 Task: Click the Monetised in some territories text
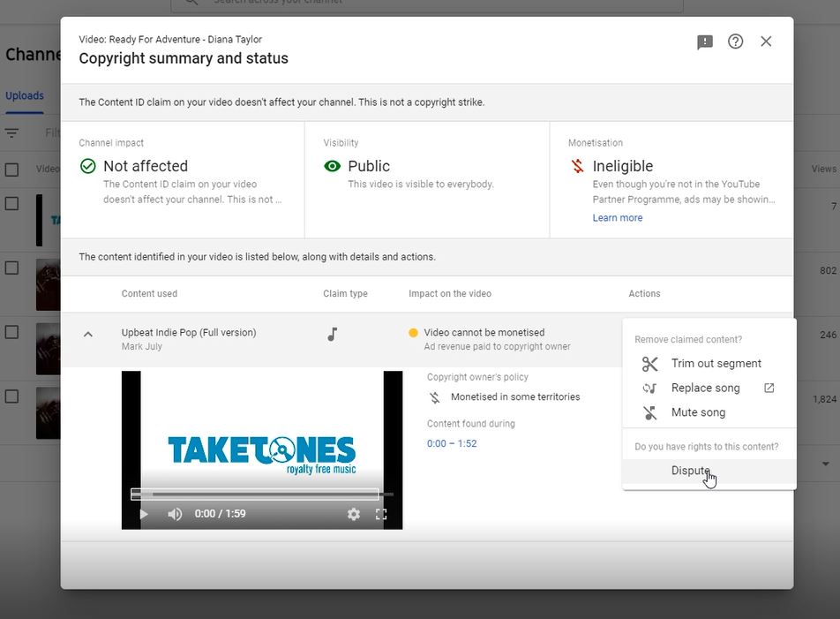point(515,396)
